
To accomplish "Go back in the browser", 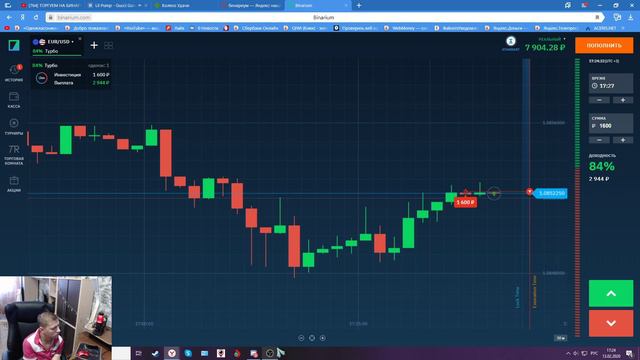I will (x=9, y=17).
